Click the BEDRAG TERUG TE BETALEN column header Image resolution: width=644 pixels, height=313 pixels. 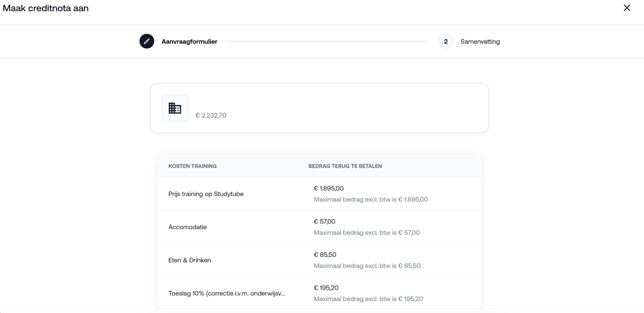(x=345, y=166)
